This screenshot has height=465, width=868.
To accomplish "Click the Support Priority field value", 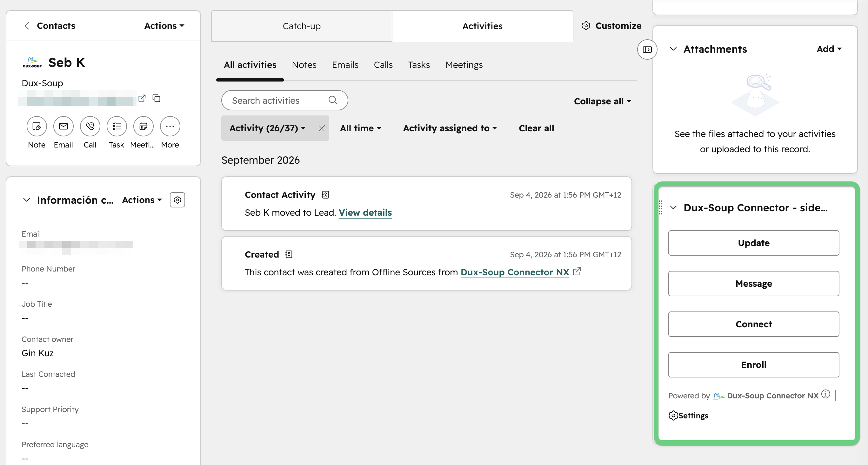I will coord(25,423).
